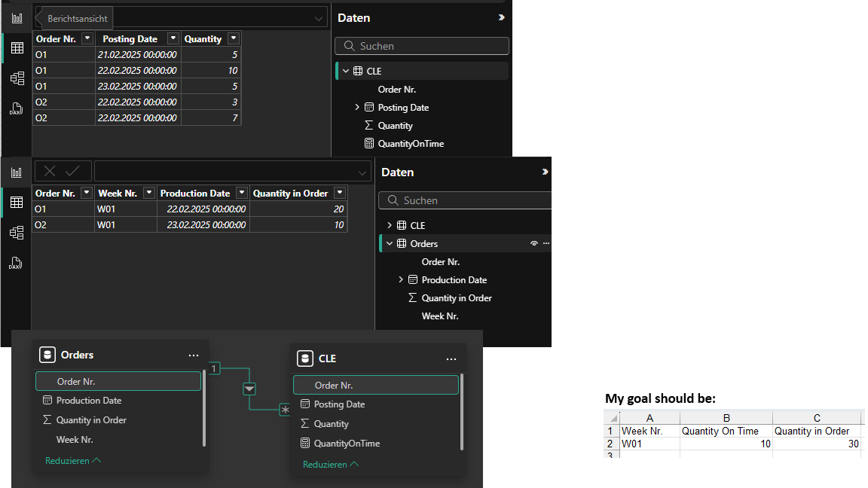Image resolution: width=868 pixels, height=488 pixels.
Task: Open more options for Orders table in Daten pane
Action: (546, 243)
